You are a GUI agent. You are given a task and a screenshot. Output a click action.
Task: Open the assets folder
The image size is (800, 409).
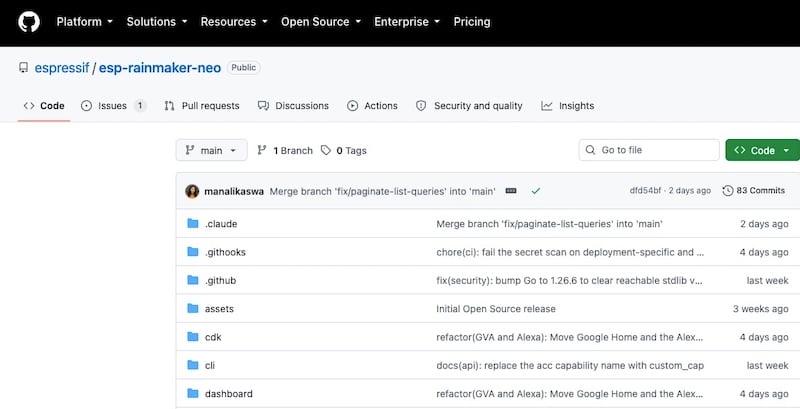point(219,309)
